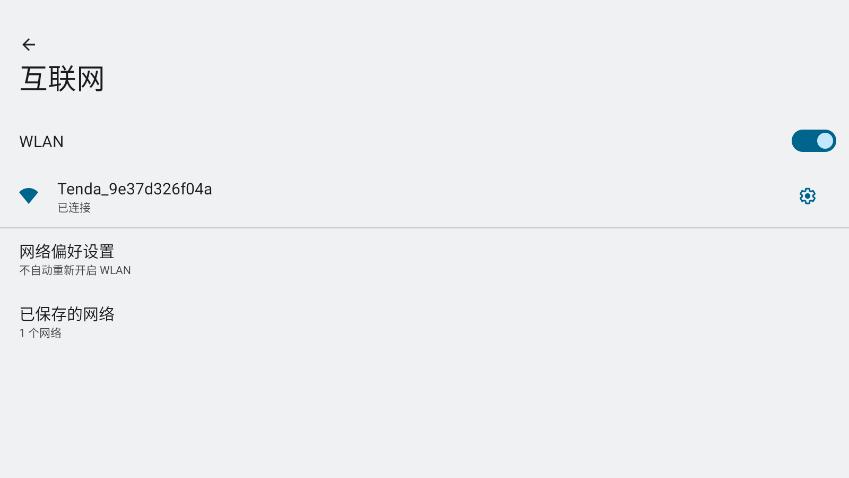Image resolution: width=849 pixels, height=478 pixels.
Task: Open 网络偏好设置
Action: (x=67, y=251)
